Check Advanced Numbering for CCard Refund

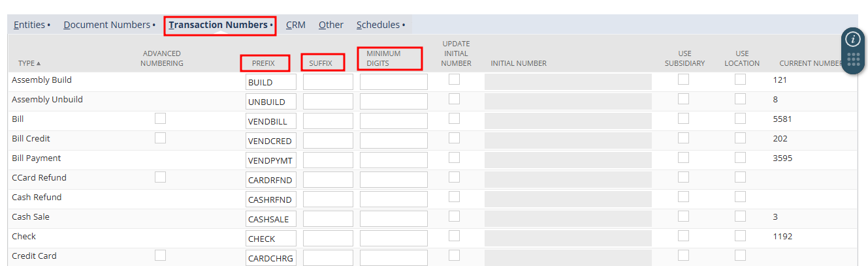point(160,177)
